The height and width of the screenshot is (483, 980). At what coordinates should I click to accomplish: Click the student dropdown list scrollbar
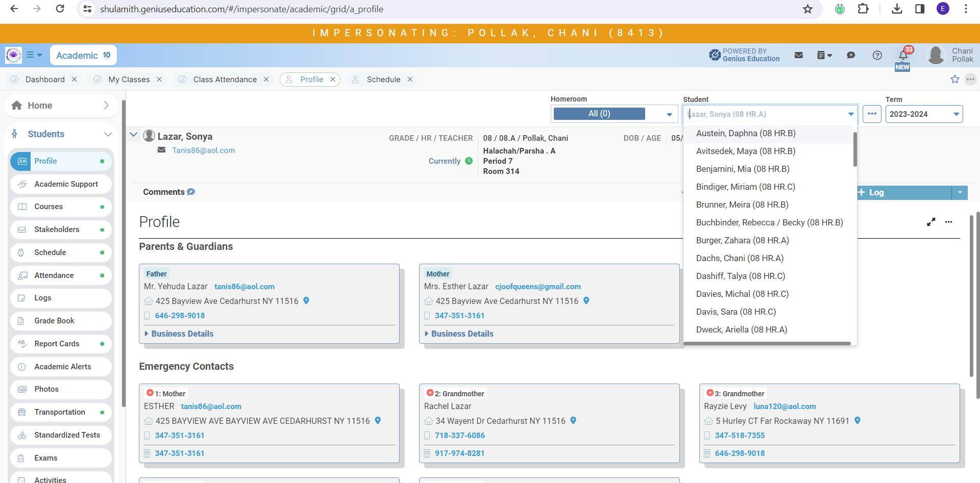(855, 149)
